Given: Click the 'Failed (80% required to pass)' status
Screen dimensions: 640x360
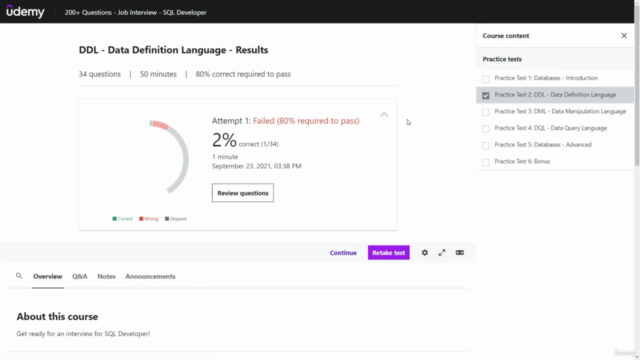Looking at the screenshot, I should click(x=306, y=121).
